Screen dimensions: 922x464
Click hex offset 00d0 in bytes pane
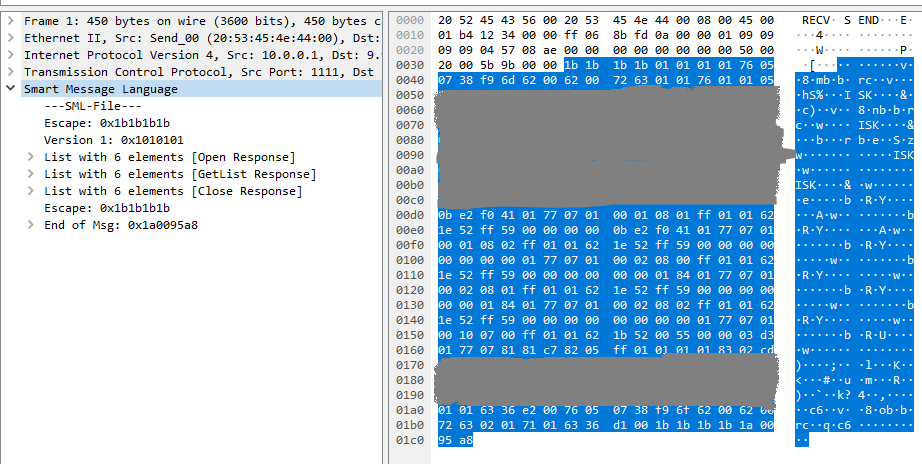410,214
